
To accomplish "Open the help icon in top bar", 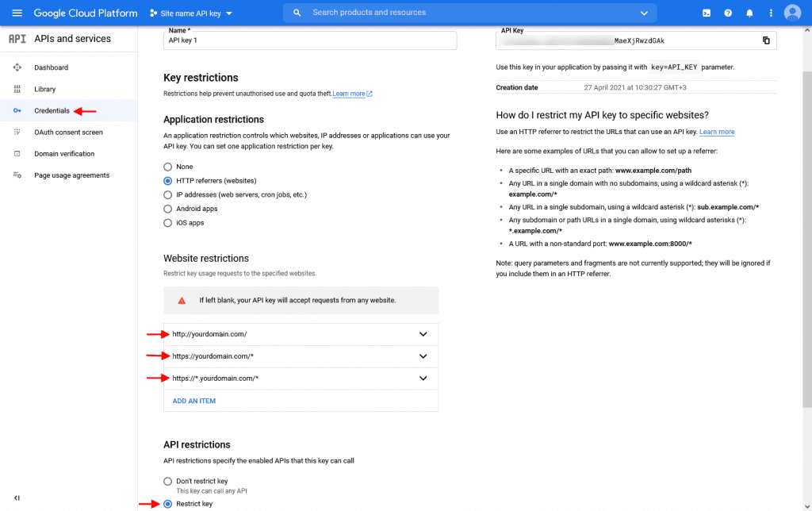I will [726, 13].
